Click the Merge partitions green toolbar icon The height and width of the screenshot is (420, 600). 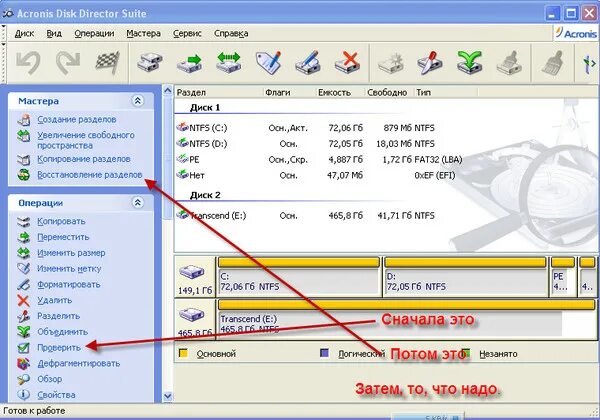(x=470, y=62)
